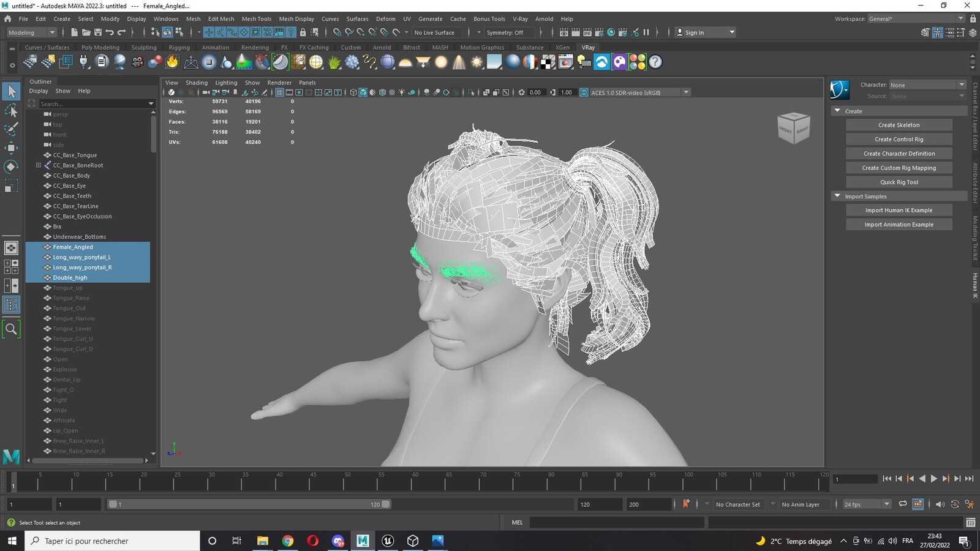Click the view cube in the viewport
Viewport: 980px width, 551px height.
tap(793, 128)
